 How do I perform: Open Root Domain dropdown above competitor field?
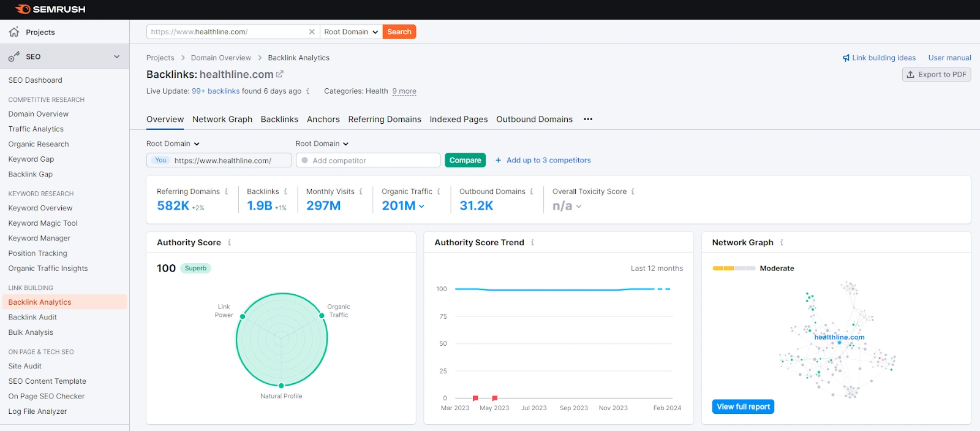[x=322, y=144]
